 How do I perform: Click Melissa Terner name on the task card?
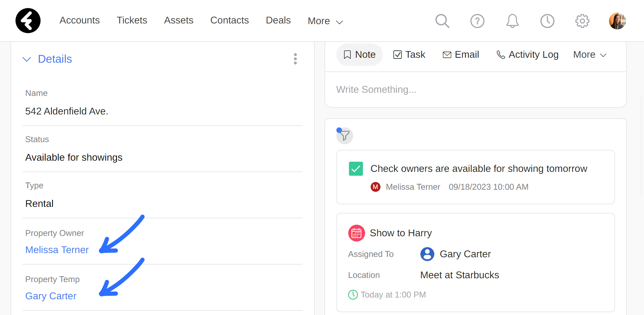(413, 187)
